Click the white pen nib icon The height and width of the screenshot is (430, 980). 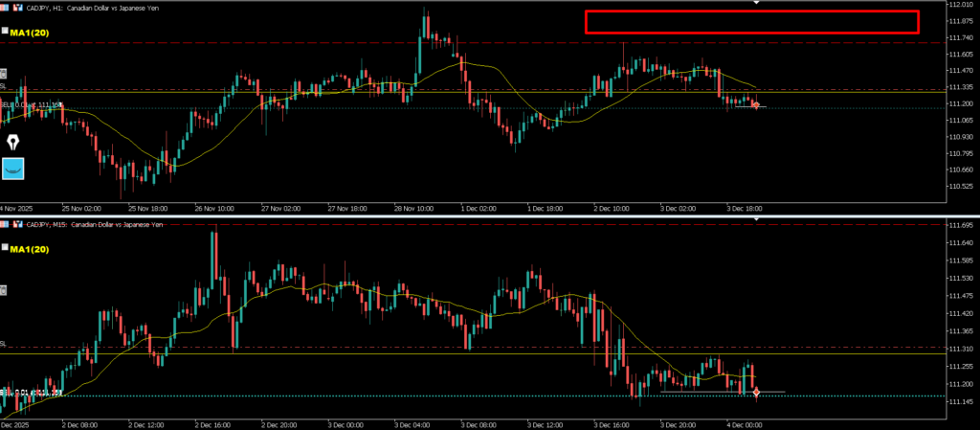(x=14, y=143)
